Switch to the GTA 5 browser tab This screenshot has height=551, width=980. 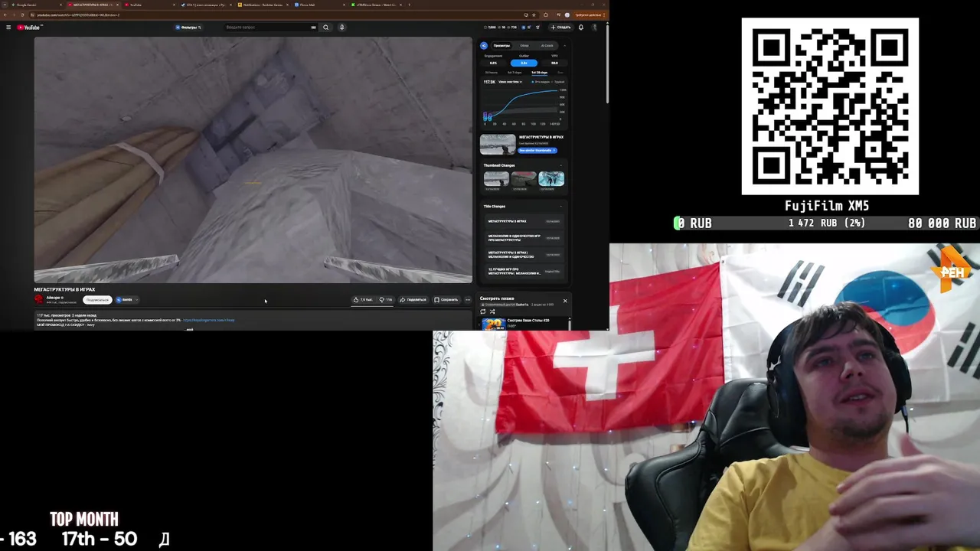pyautogui.click(x=206, y=5)
